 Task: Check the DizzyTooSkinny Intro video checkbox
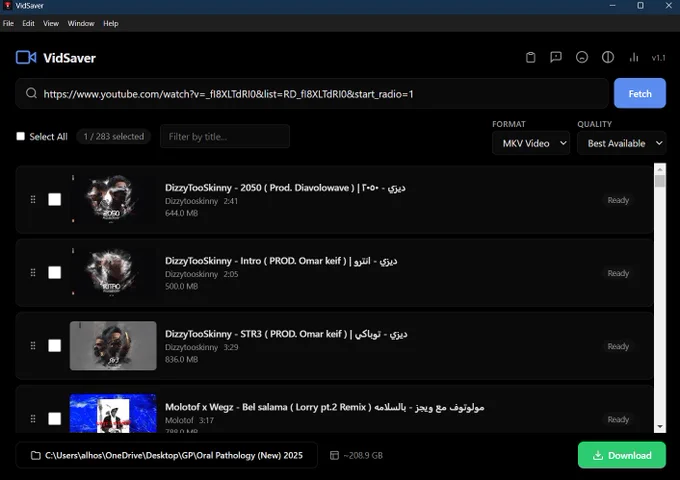tap(55, 273)
